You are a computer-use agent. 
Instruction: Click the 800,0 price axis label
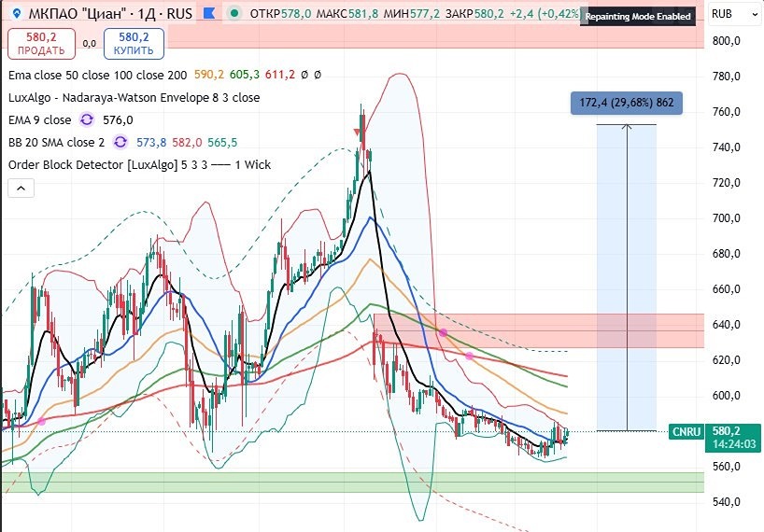click(726, 41)
